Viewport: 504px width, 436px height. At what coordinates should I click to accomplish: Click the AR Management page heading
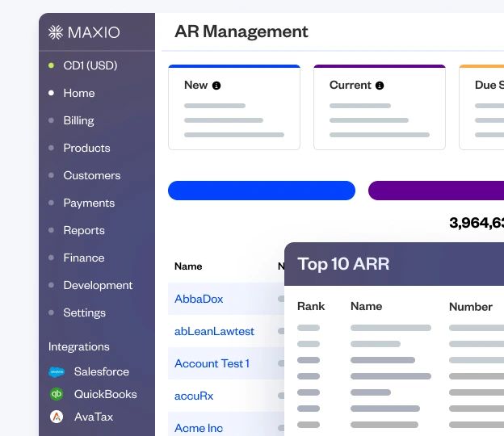click(241, 31)
